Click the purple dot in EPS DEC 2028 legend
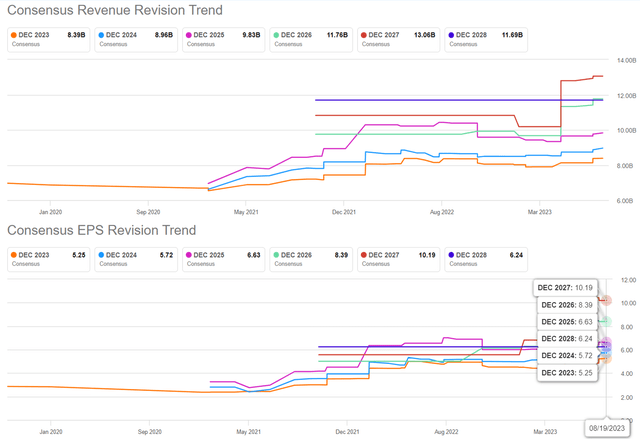Screen dimensions: 640x439 point(451,255)
